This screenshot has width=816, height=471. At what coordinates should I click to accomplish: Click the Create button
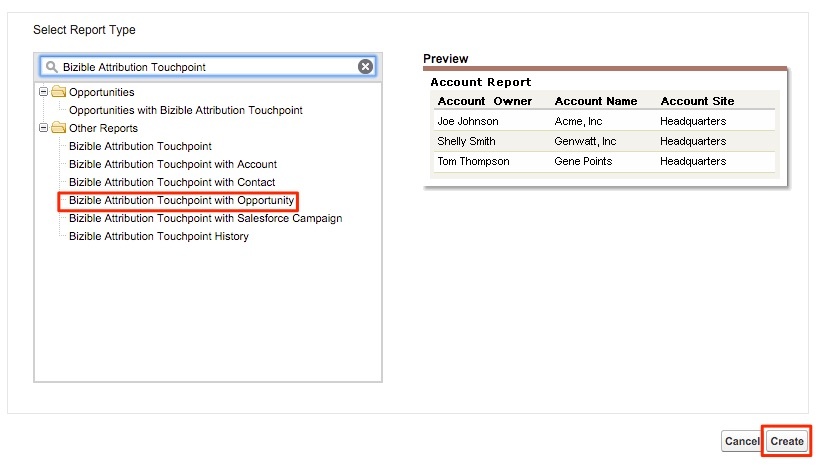point(787,441)
